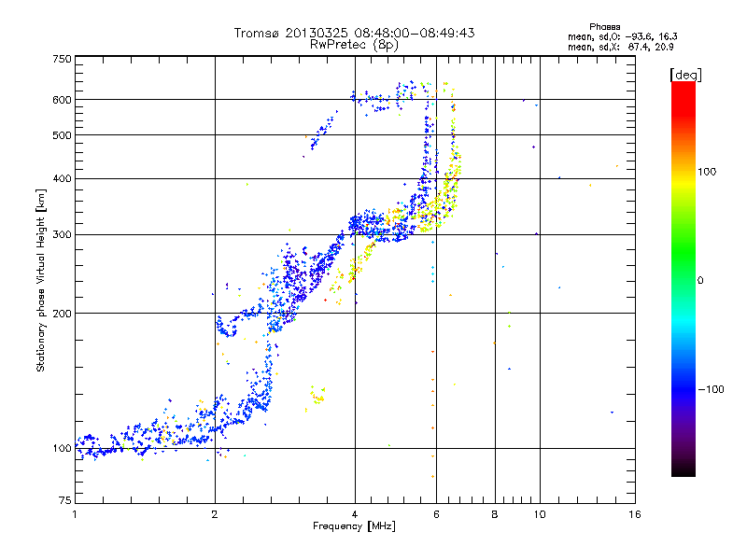Click the y-axis tick label '75'

pyautogui.click(x=65, y=500)
